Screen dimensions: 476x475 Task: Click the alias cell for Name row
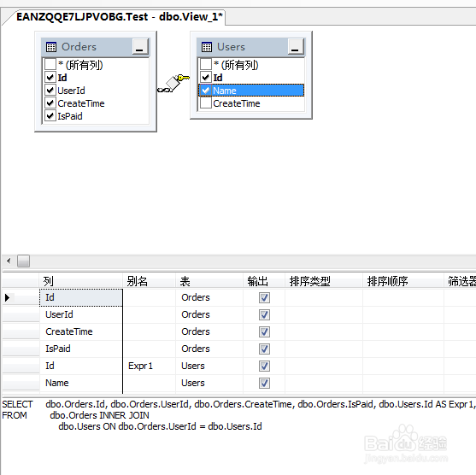[149, 383]
